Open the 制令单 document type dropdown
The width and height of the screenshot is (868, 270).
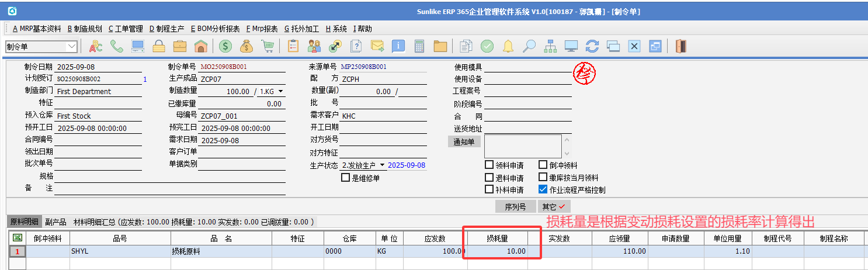(72, 46)
